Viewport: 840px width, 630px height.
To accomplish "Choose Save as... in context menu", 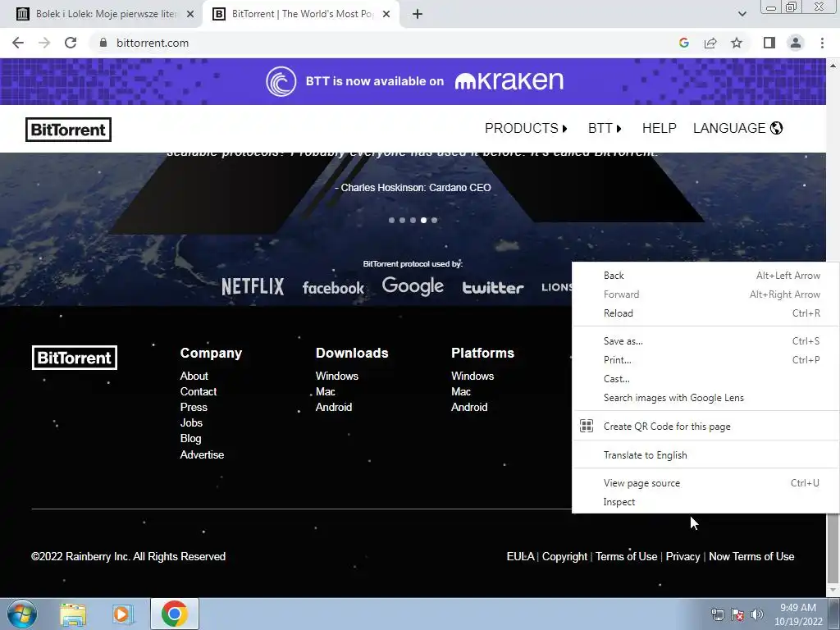I will [x=706, y=341].
